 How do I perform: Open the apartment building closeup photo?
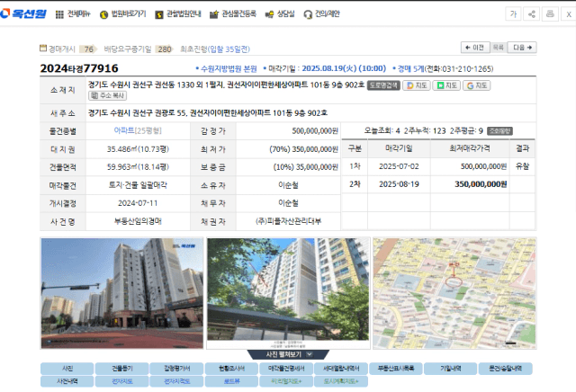288,293
